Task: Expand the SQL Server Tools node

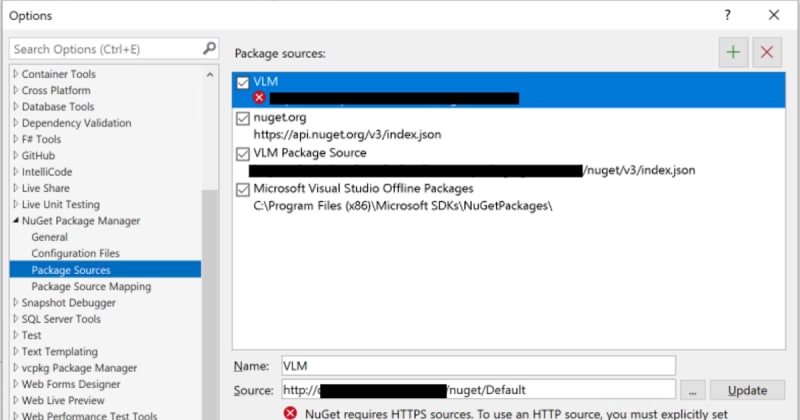Action: tap(15, 319)
